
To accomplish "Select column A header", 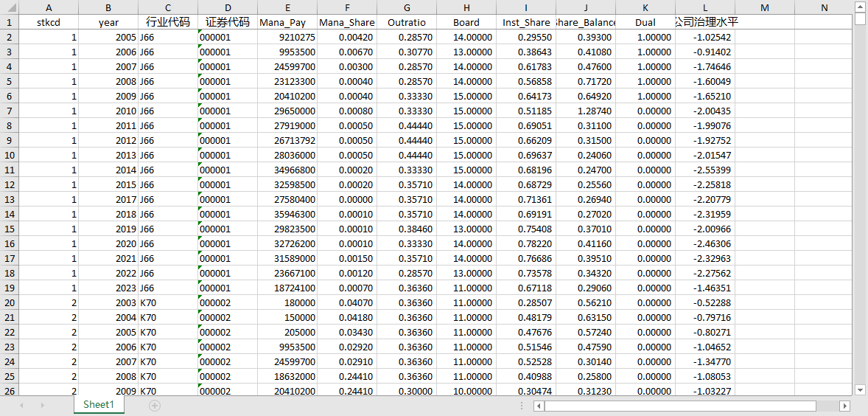I will [49, 7].
